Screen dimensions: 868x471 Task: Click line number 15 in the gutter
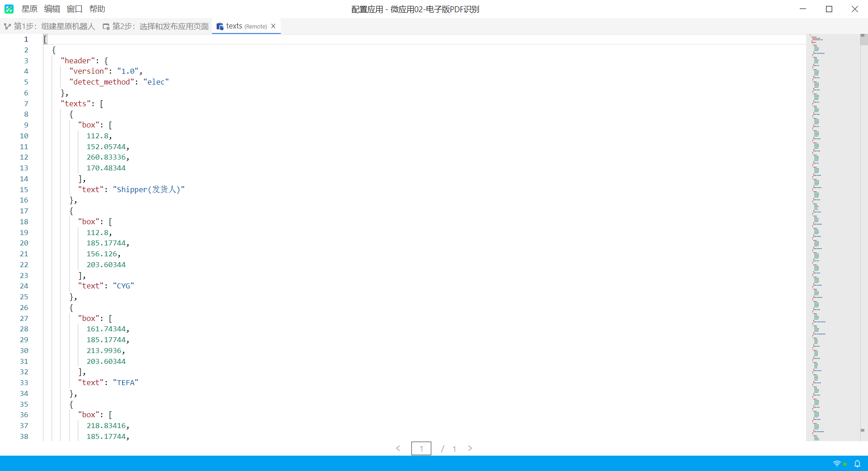24,189
